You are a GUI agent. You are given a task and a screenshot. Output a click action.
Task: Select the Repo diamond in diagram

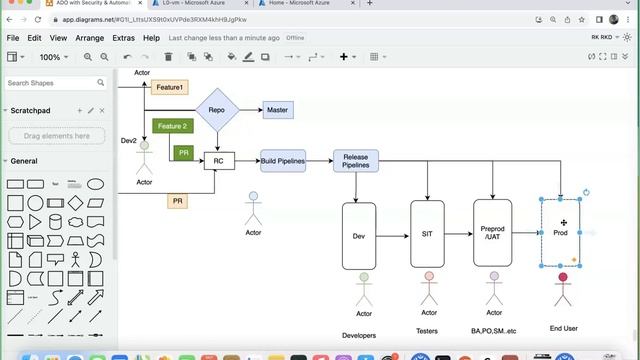click(217, 110)
